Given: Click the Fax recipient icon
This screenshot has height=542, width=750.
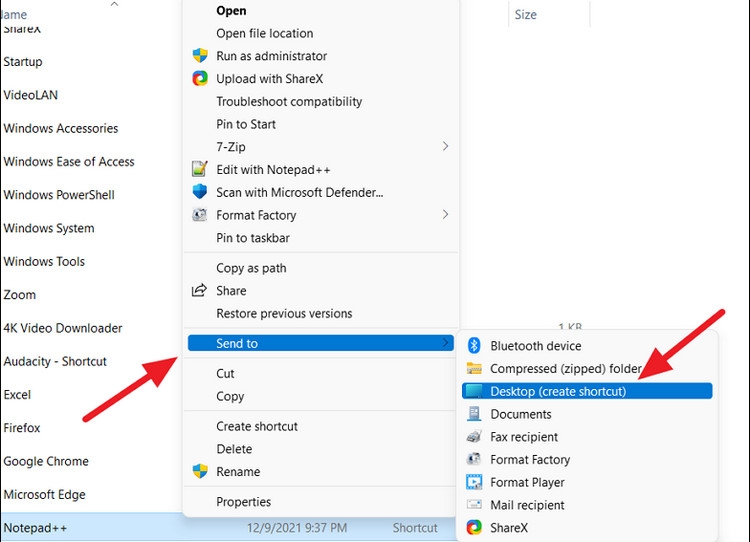Looking at the screenshot, I should pos(474,437).
